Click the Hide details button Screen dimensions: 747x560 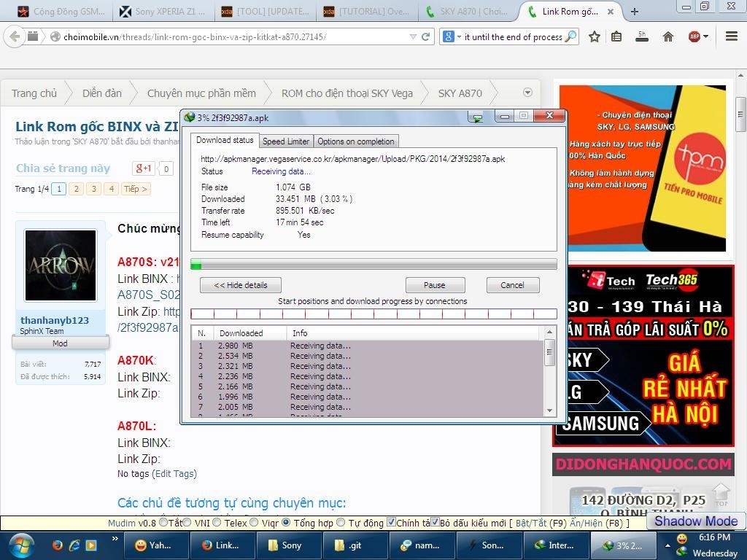(241, 285)
